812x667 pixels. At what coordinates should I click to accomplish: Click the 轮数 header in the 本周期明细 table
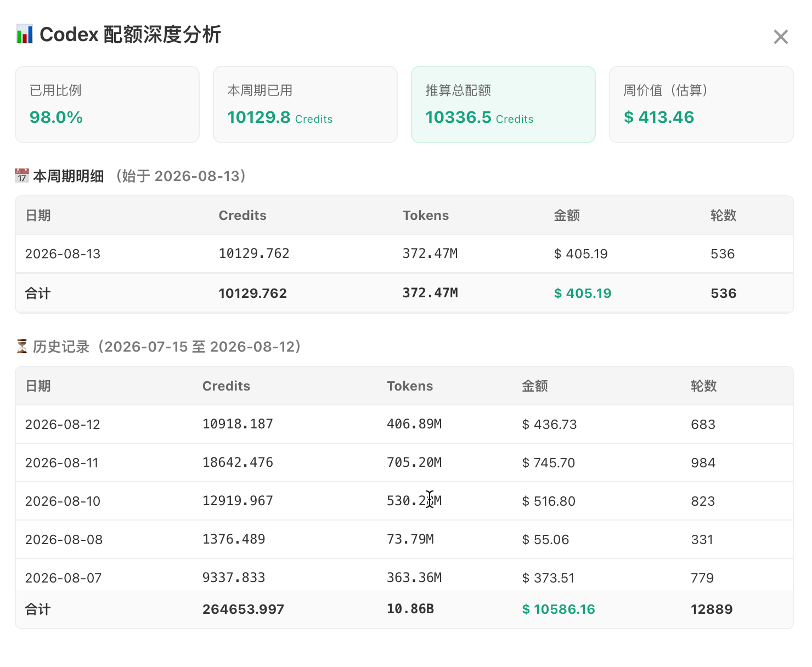point(723,216)
